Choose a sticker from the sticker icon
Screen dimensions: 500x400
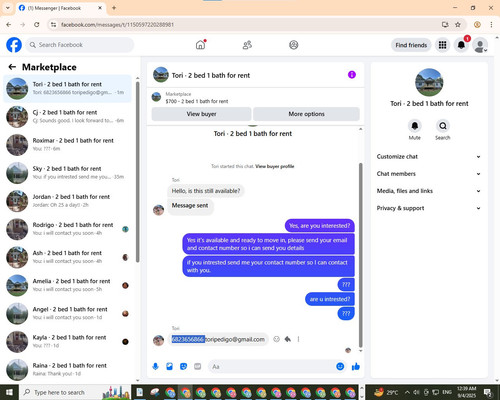pyautogui.click(x=183, y=367)
